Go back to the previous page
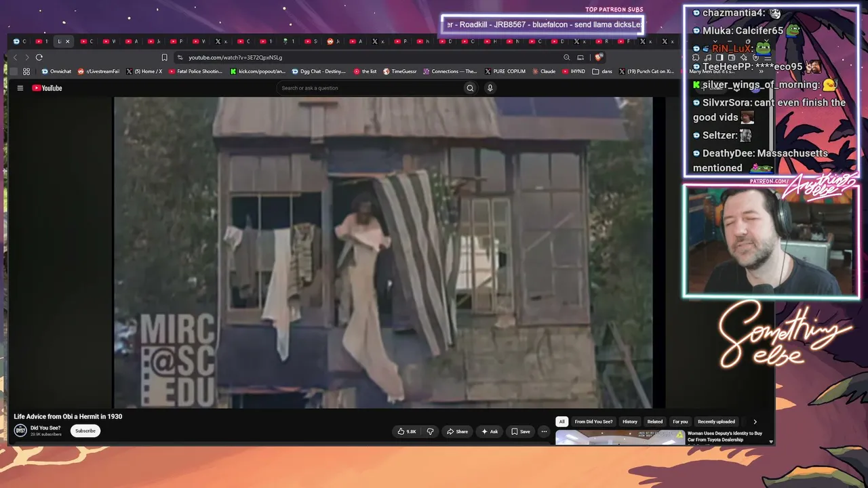This screenshot has height=488, width=868. (16, 58)
